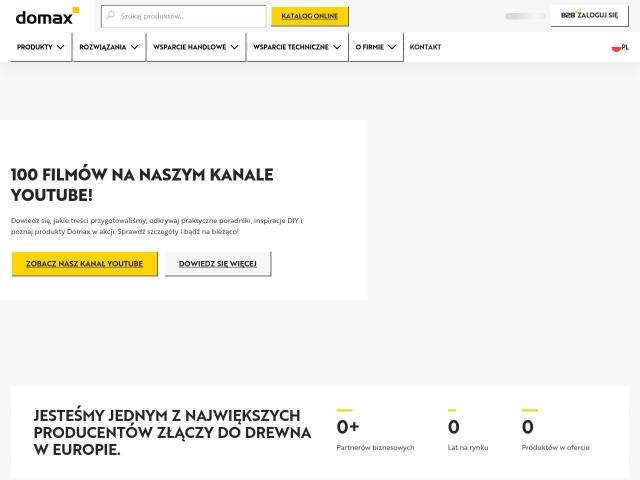Open the Rozwiązania menu
Viewport: 640px width, 480px height.
click(109, 47)
